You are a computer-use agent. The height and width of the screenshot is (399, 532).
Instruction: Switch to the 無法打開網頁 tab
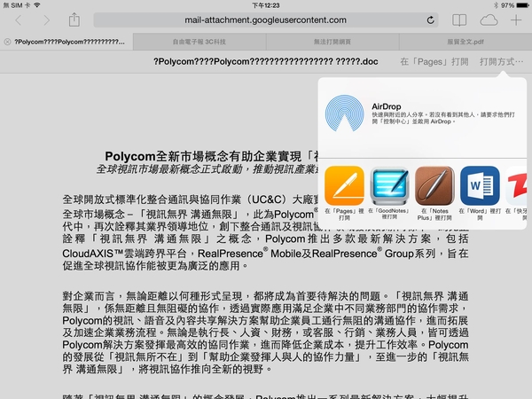pyautogui.click(x=332, y=42)
